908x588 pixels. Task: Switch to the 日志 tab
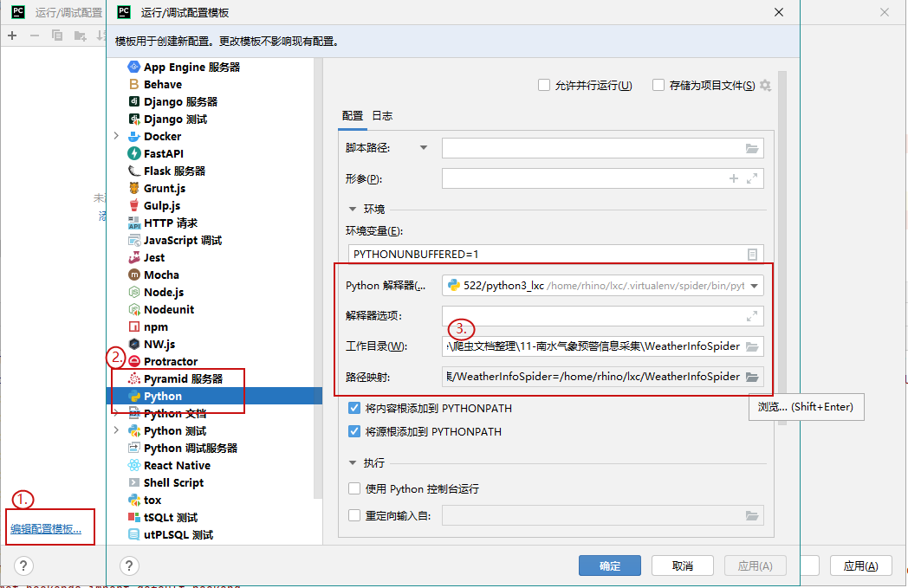click(382, 116)
